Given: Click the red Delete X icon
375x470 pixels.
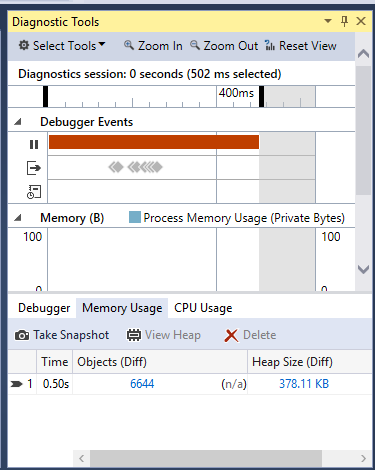Looking at the screenshot, I should click(231, 336).
